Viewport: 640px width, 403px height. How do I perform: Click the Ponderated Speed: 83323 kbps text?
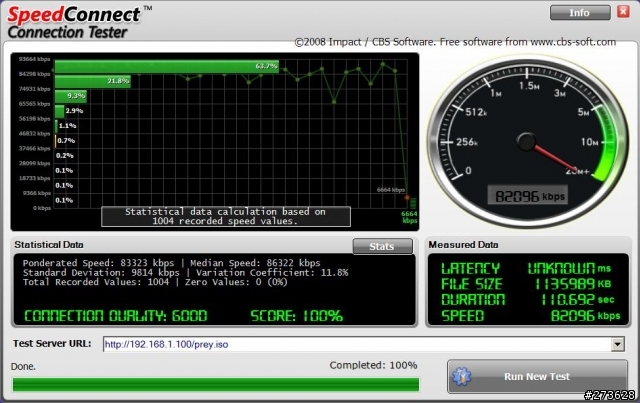[98, 263]
